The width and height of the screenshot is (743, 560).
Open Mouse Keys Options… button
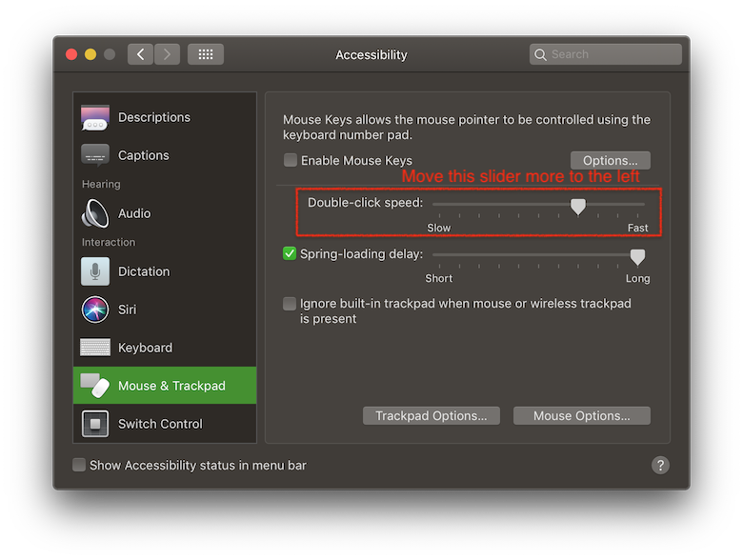[x=611, y=161]
